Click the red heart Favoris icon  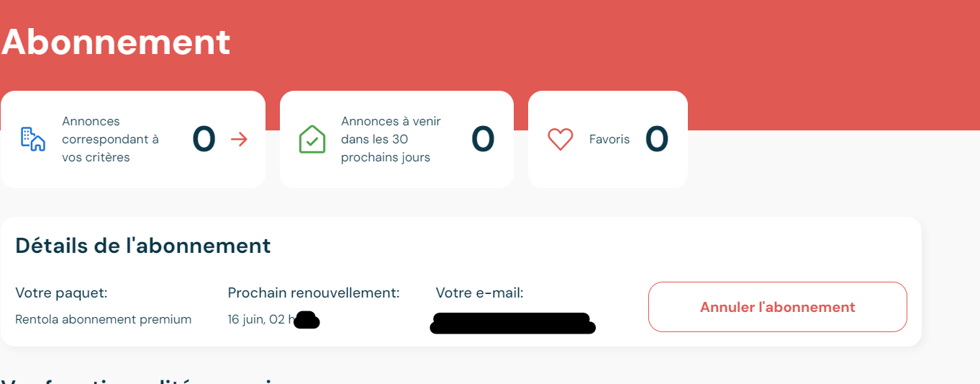pyautogui.click(x=561, y=139)
